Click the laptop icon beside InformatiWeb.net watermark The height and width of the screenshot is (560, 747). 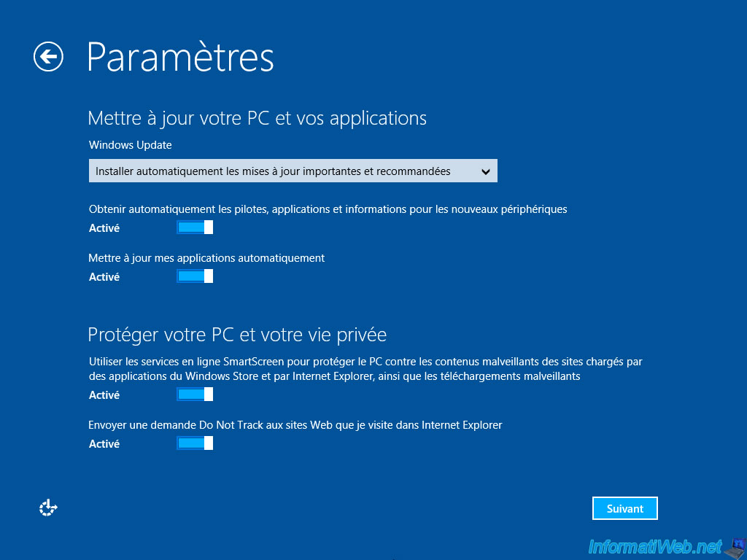point(736,548)
